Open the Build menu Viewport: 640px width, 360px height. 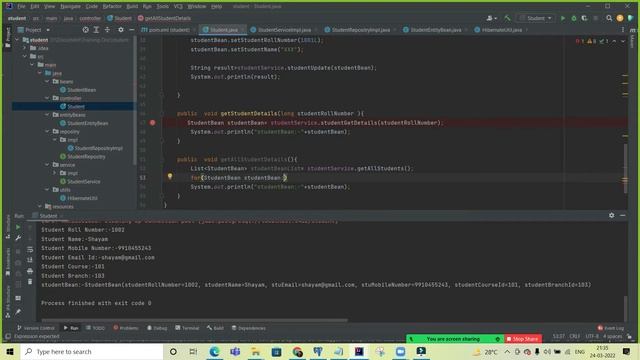132,7
